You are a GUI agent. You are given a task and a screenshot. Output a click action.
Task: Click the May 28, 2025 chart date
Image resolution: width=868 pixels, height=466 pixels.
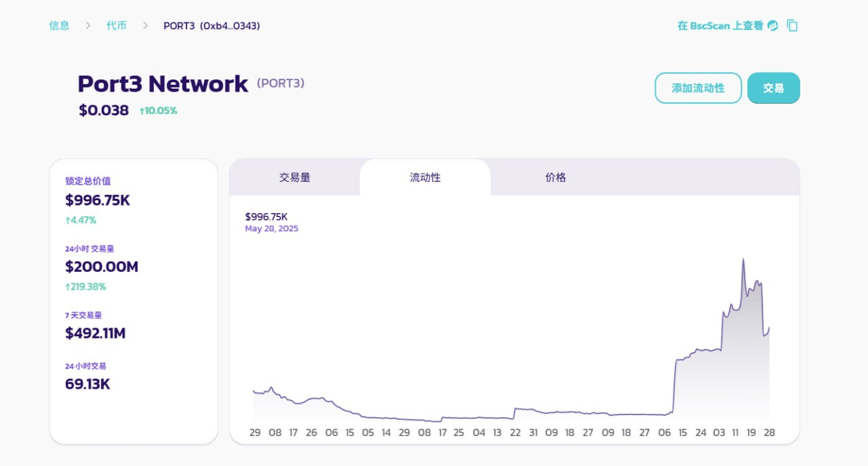click(271, 229)
